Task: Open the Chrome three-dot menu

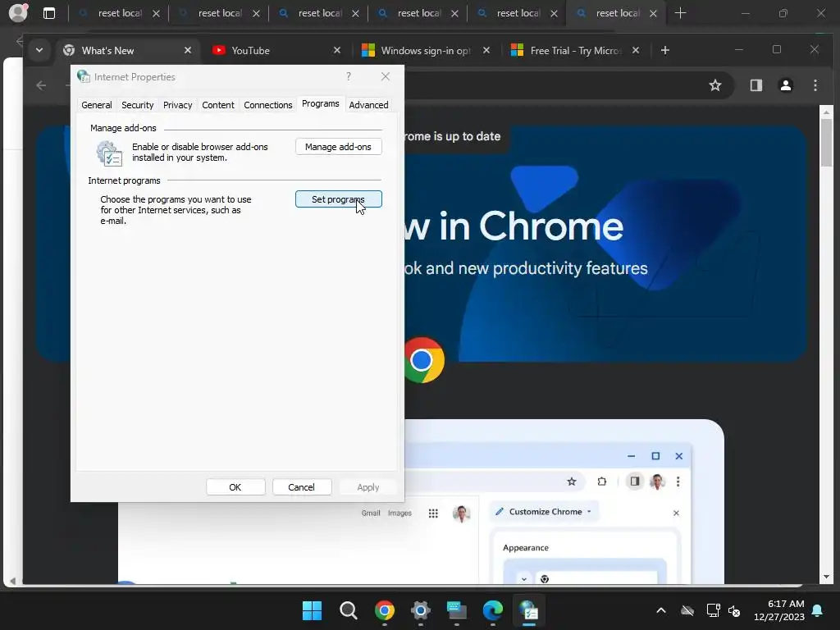Action: coord(815,85)
